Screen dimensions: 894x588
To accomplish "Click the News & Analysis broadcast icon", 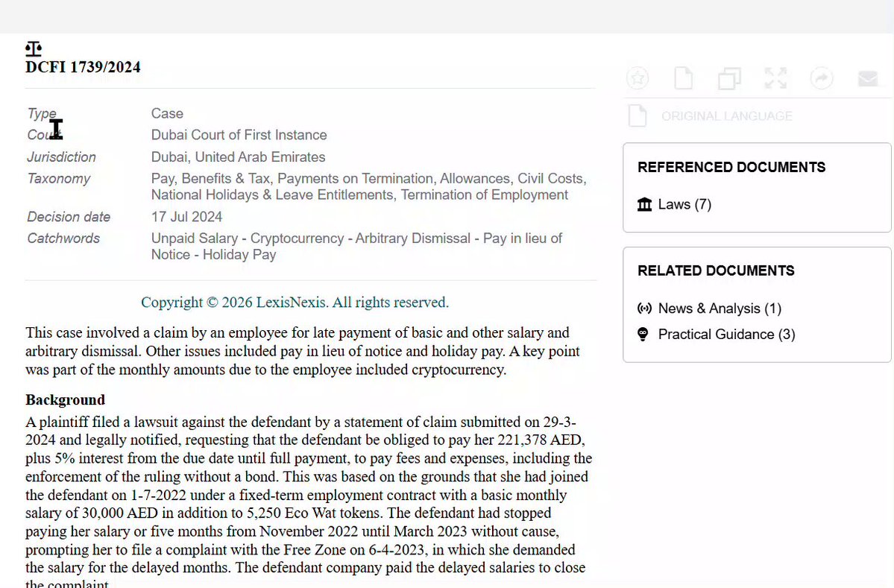I will [x=644, y=309].
